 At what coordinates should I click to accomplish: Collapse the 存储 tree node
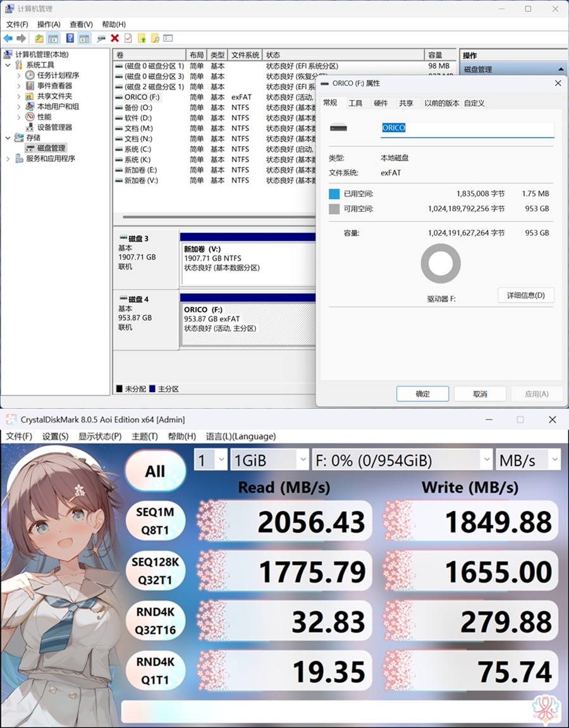(x=8, y=137)
